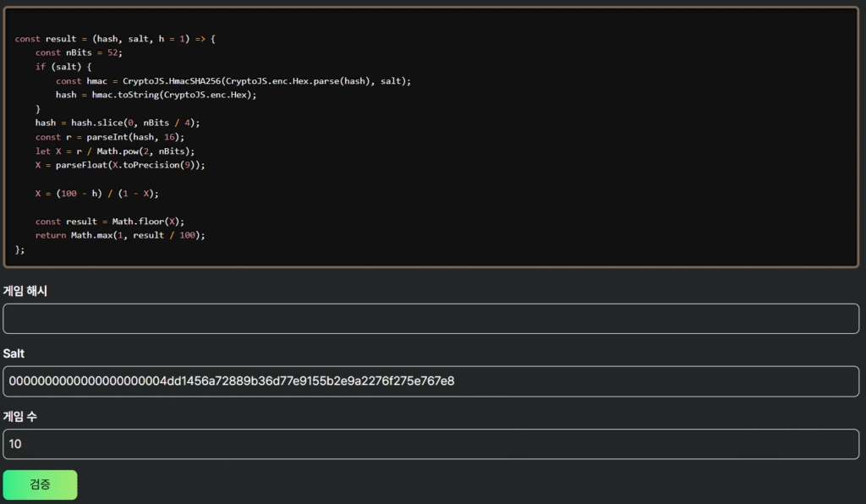Focus the Salt input field
Image resolution: width=866 pixels, height=504 pixels.
click(x=431, y=381)
